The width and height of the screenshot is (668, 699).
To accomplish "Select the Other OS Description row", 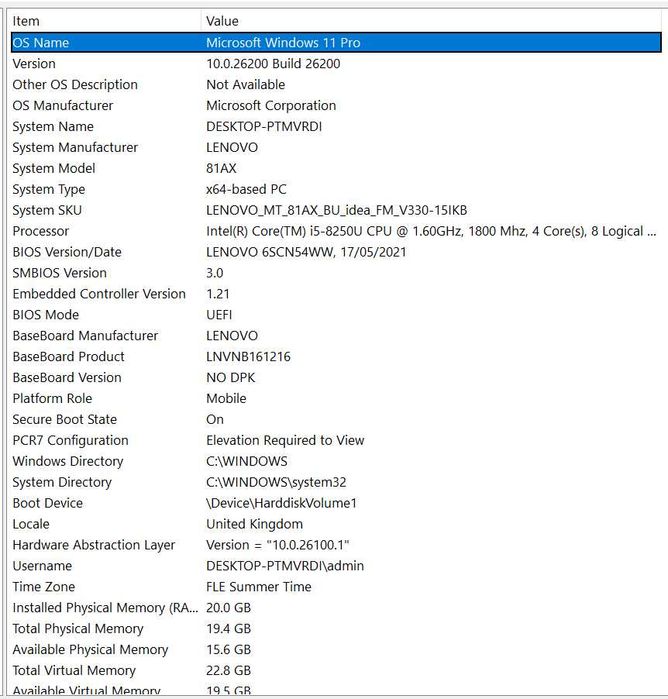I will 336,85.
